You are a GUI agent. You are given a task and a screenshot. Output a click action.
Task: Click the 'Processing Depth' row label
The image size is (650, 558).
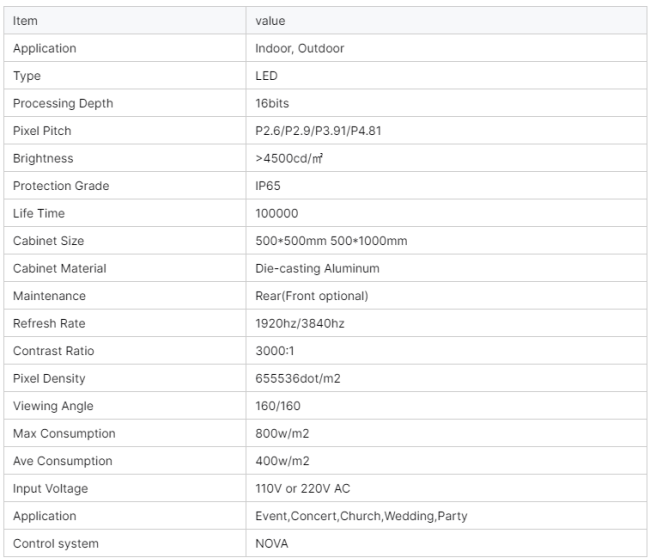[63, 103]
